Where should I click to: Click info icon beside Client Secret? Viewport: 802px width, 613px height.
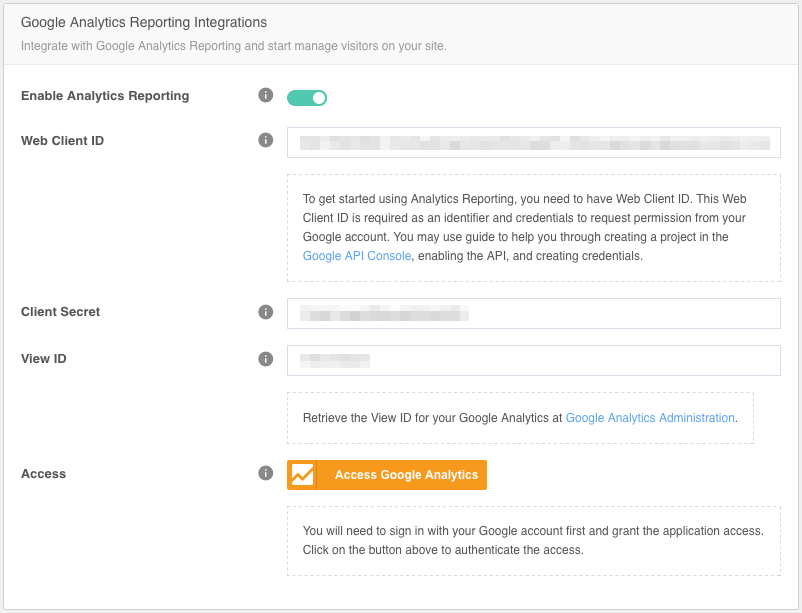click(x=265, y=312)
